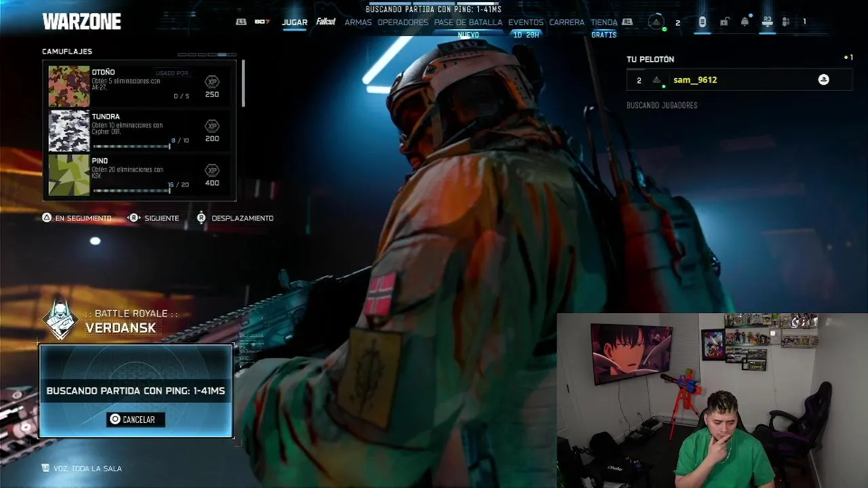Click the camouflage list scrollbar

[243, 83]
